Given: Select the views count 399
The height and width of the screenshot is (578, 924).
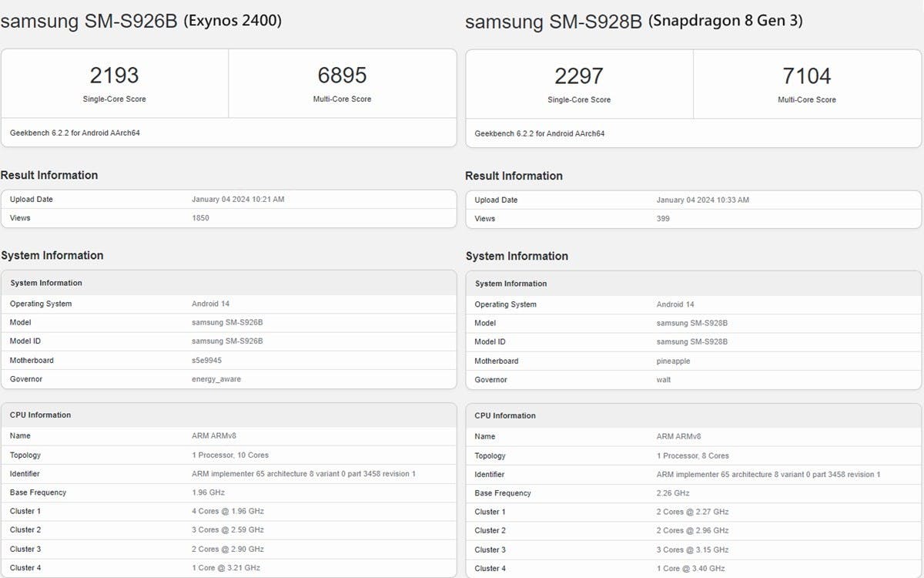Looking at the screenshot, I should [663, 219].
